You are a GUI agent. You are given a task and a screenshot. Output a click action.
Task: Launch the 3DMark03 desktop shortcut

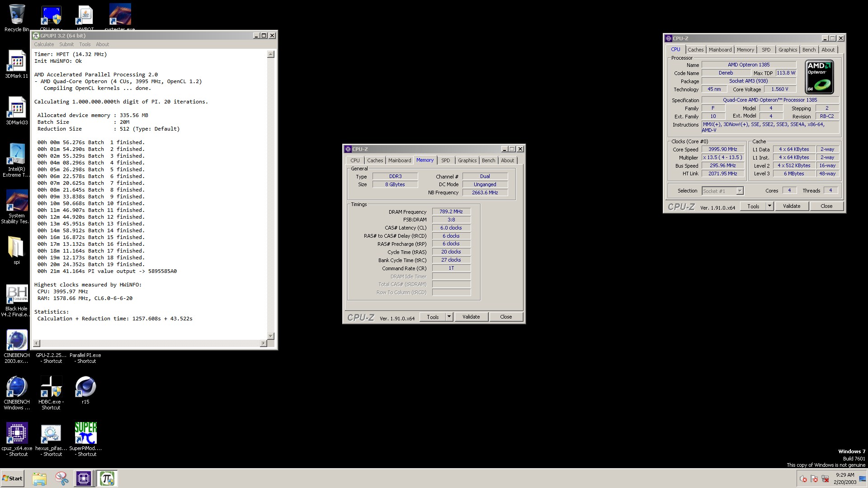[x=17, y=111]
